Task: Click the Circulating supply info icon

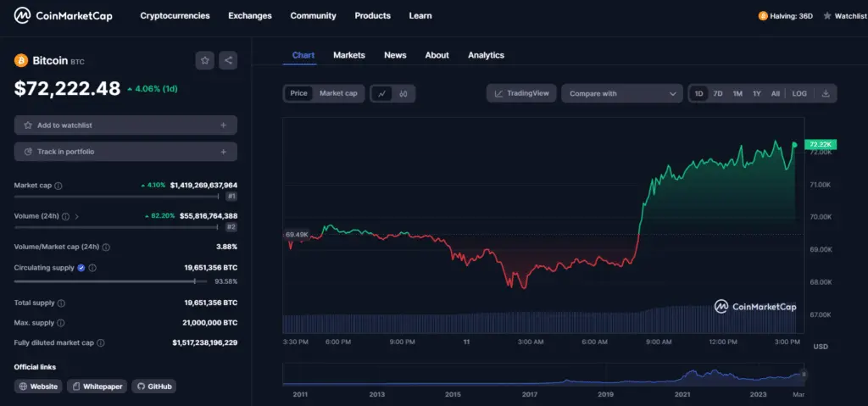Action: tap(92, 268)
